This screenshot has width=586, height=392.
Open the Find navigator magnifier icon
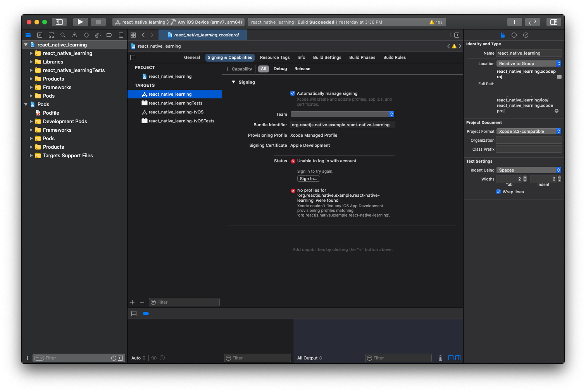[x=63, y=35]
